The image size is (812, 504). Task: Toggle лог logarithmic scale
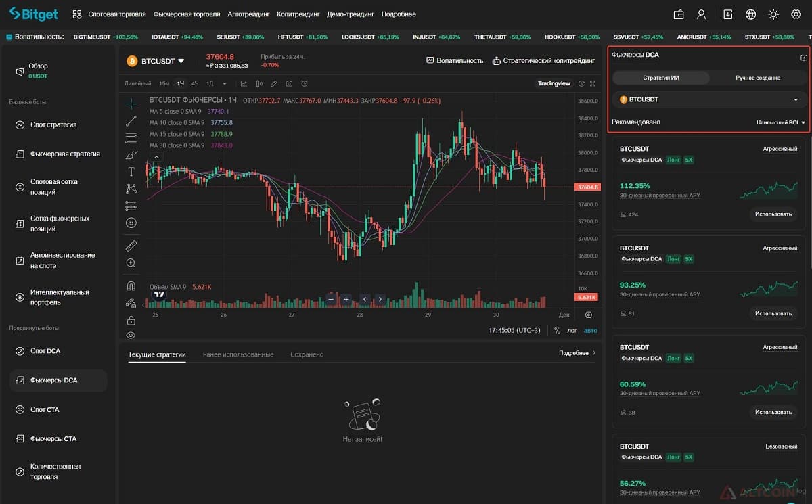click(572, 331)
